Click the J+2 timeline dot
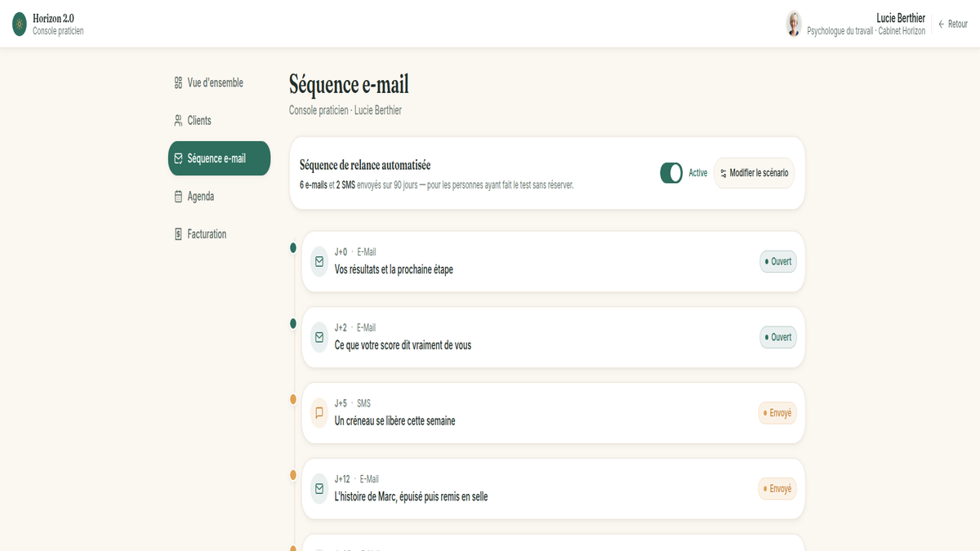980x551 pixels. pyautogui.click(x=293, y=323)
